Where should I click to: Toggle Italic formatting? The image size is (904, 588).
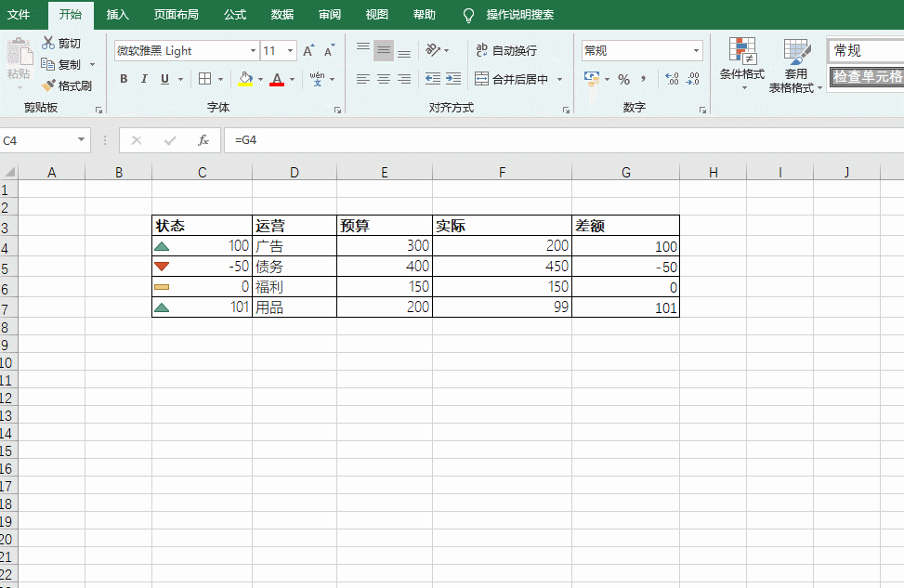pyautogui.click(x=144, y=79)
